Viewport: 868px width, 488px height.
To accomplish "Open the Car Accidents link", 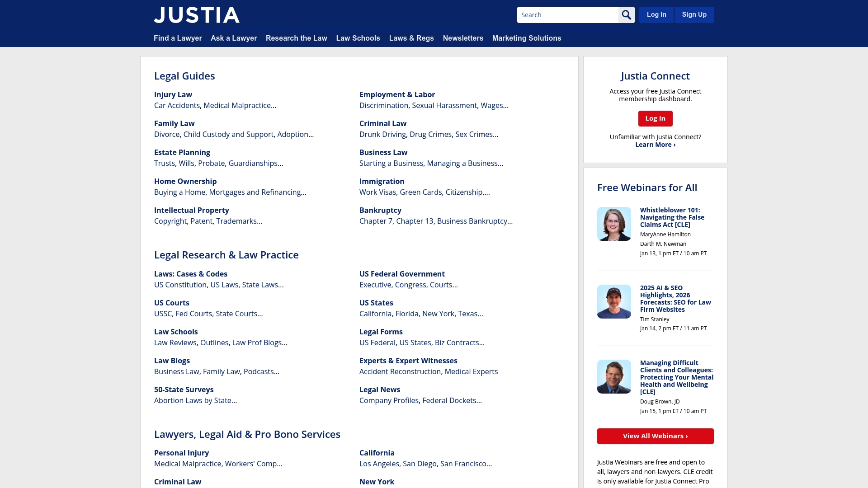I will (177, 105).
